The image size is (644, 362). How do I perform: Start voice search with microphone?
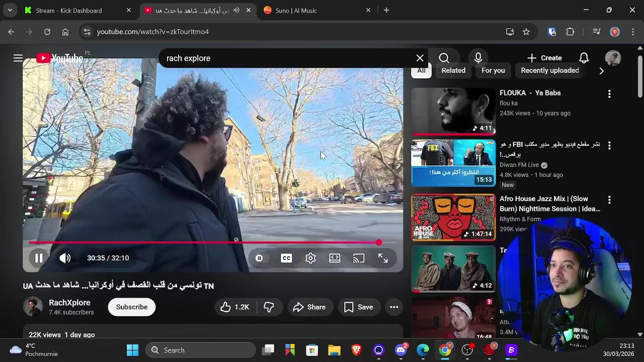(478, 58)
